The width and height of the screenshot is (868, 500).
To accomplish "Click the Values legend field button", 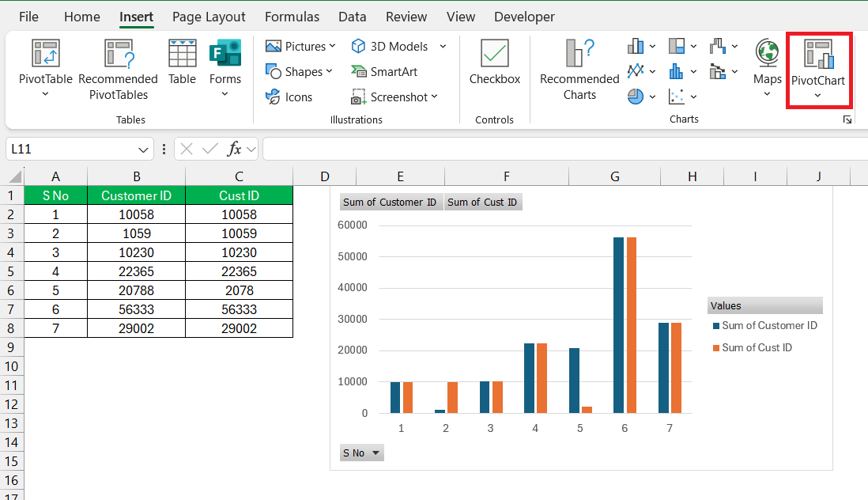I will click(x=765, y=305).
